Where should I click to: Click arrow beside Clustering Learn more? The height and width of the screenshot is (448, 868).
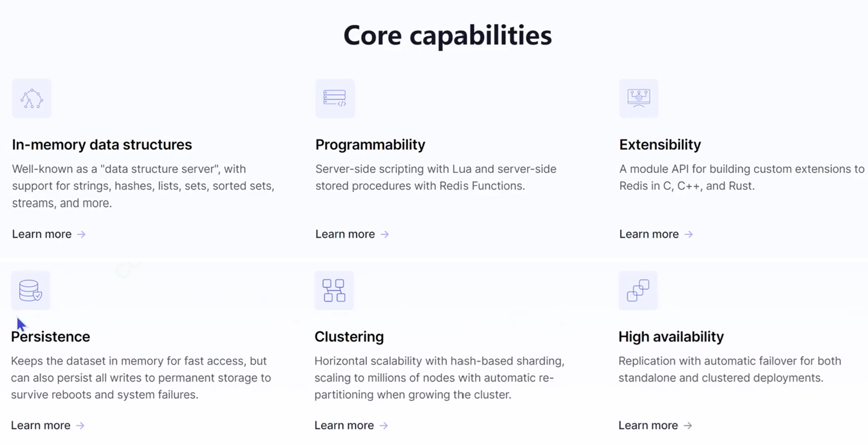(x=384, y=426)
